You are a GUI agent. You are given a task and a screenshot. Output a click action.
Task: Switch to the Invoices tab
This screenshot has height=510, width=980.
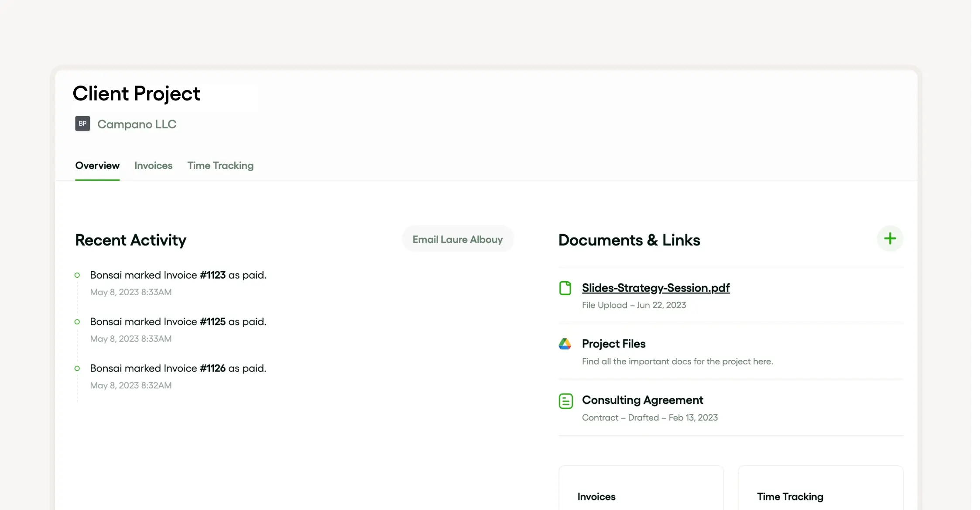point(153,165)
